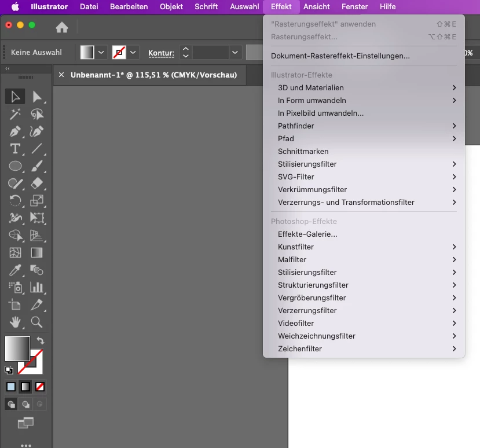
Task: Select the Curvature tool
Action: point(37,131)
